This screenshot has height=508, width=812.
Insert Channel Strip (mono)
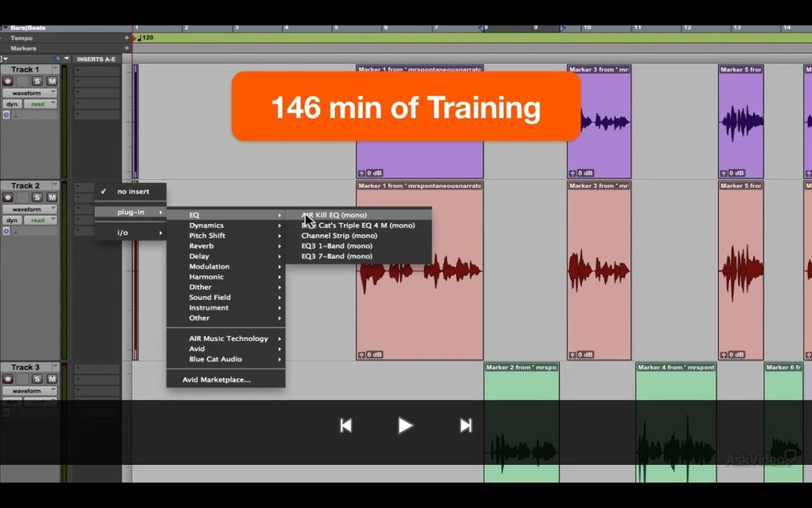[x=358, y=236]
